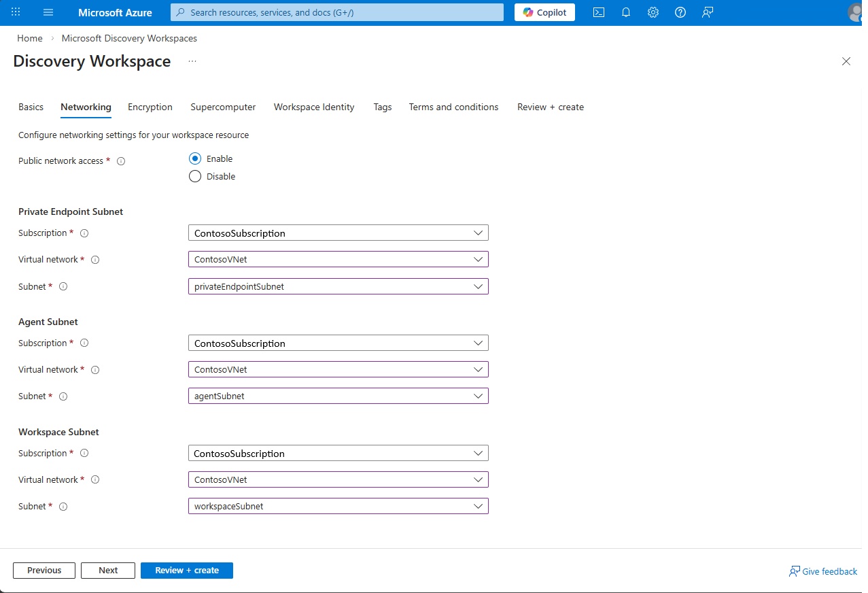Show info for Public network access
This screenshot has height=593, width=868.
point(121,161)
